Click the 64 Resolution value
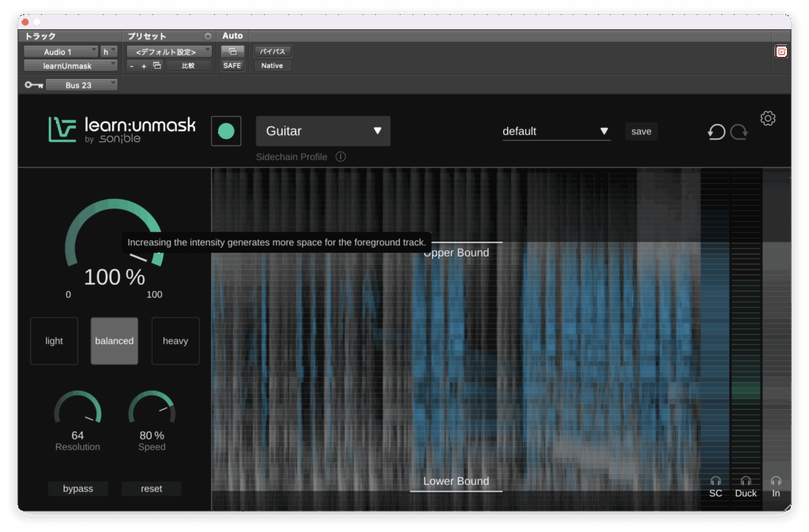This screenshot has height=532, width=809. click(77, 436)
